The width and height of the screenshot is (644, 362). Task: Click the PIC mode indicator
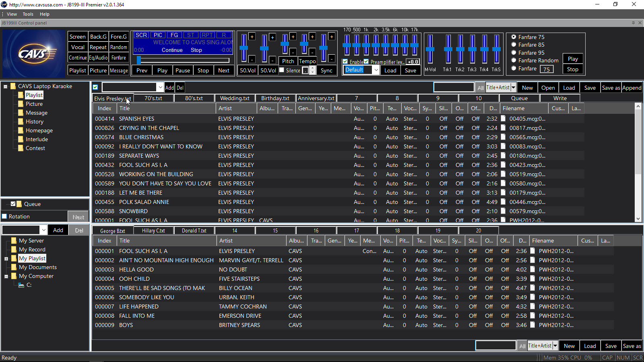tap(158, 35)
